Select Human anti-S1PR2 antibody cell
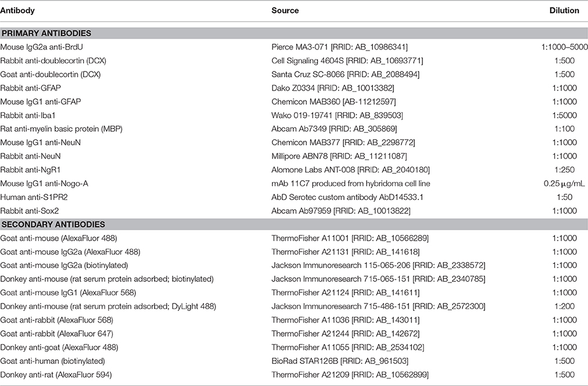 [34, 197]
